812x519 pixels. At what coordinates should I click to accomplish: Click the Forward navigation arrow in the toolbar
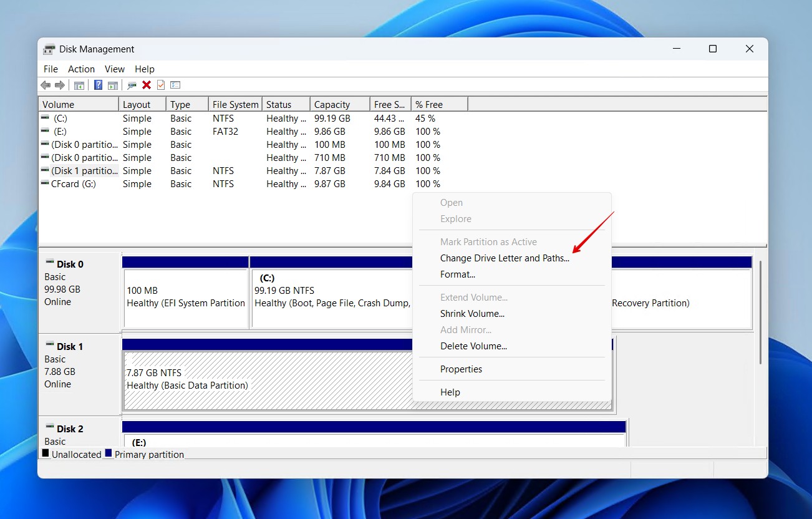click(60, 85)
